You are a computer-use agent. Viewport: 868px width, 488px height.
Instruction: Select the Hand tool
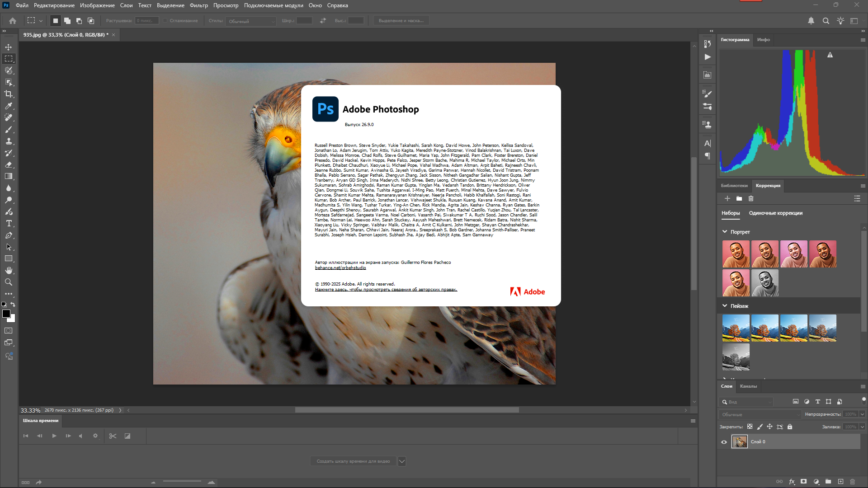(x=9, y=270)
